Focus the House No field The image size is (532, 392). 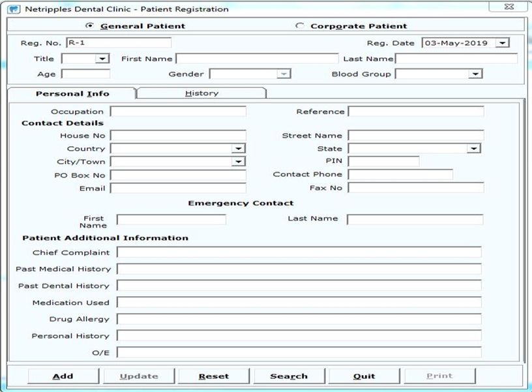178,136
